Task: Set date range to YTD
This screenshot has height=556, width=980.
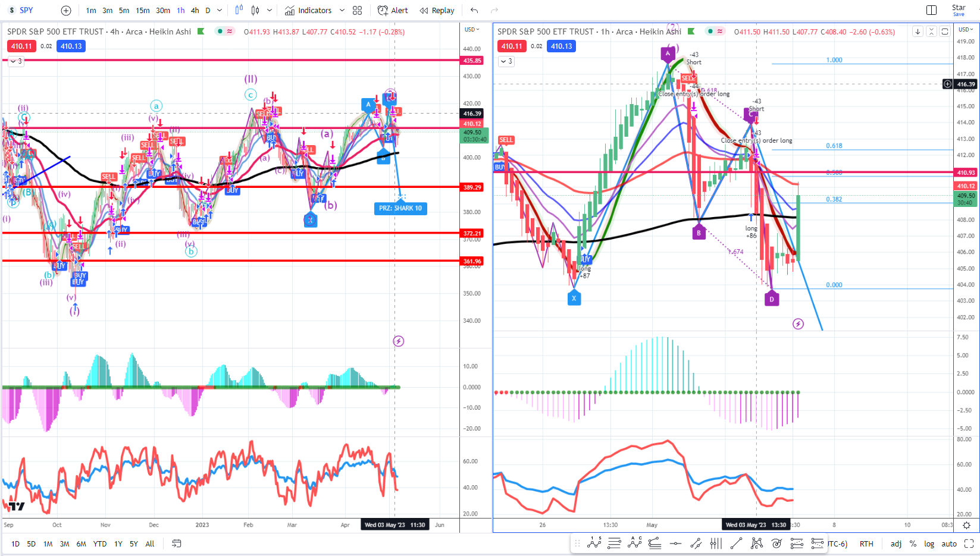Action: point(100,544)
